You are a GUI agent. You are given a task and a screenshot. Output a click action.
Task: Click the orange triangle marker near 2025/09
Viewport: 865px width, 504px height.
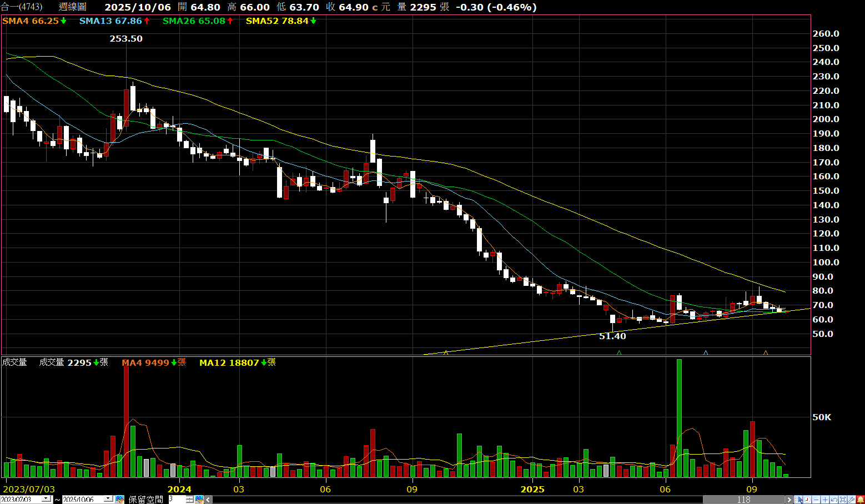pyautogui.click(x=766, y=352)
